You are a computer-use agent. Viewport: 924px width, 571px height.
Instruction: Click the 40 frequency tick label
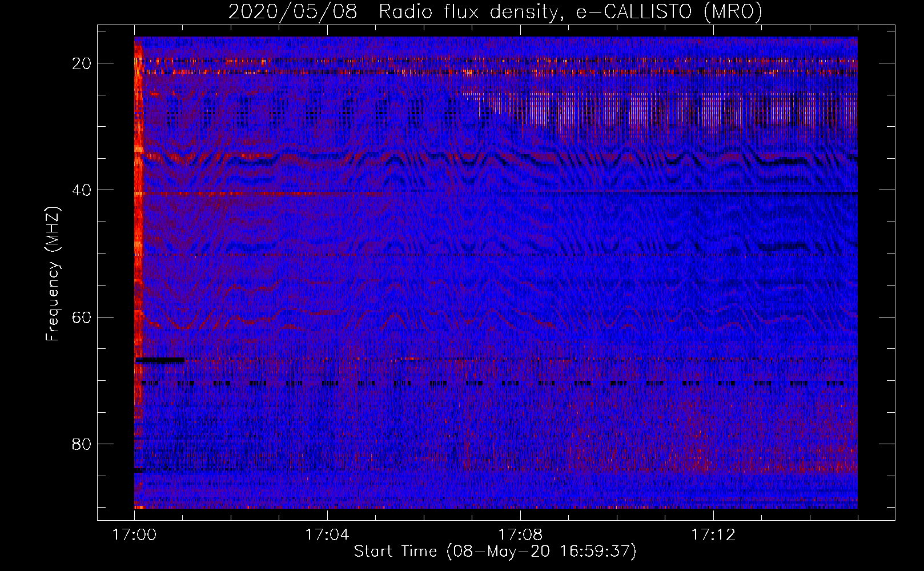click(82, 190)
